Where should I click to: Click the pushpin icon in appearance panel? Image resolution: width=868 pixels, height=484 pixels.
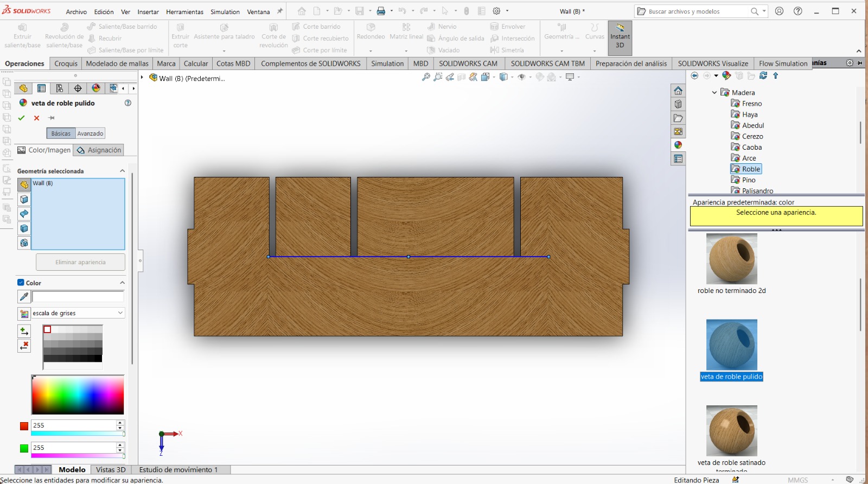[52, 118]
